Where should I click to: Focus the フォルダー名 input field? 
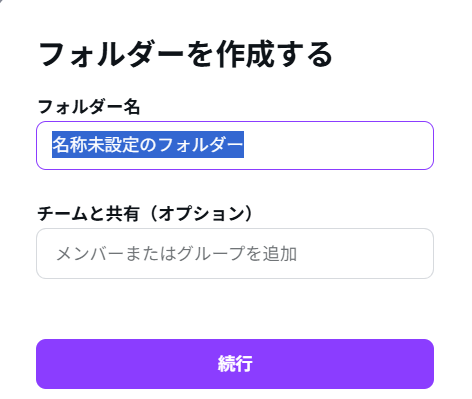(x=235, y=145)
